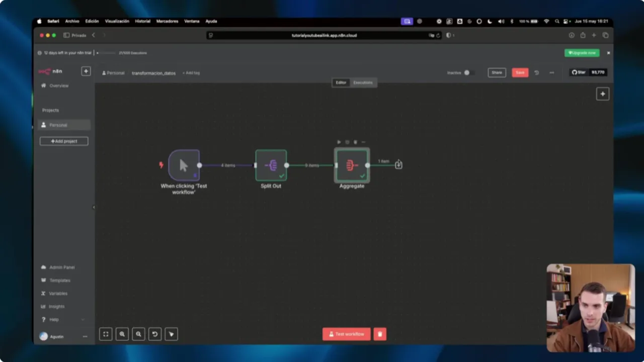Open Spotlight search in menu bar
This screenshot has height=362, width=644.
point(557,21)
